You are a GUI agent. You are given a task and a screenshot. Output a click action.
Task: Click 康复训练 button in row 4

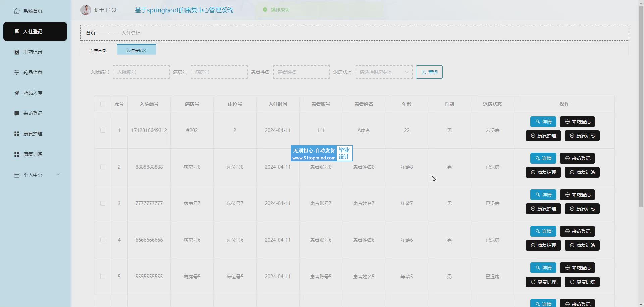(x=582, y=245)
